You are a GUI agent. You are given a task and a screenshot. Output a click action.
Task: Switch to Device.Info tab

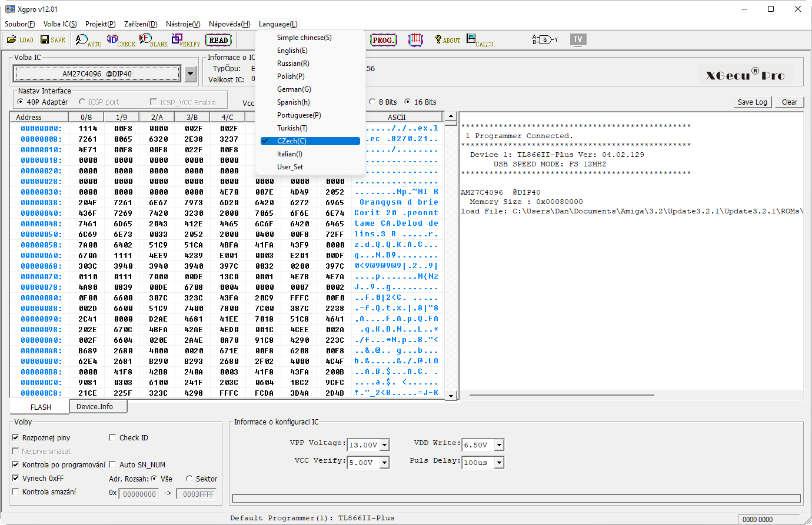click(x=98, y=407)
